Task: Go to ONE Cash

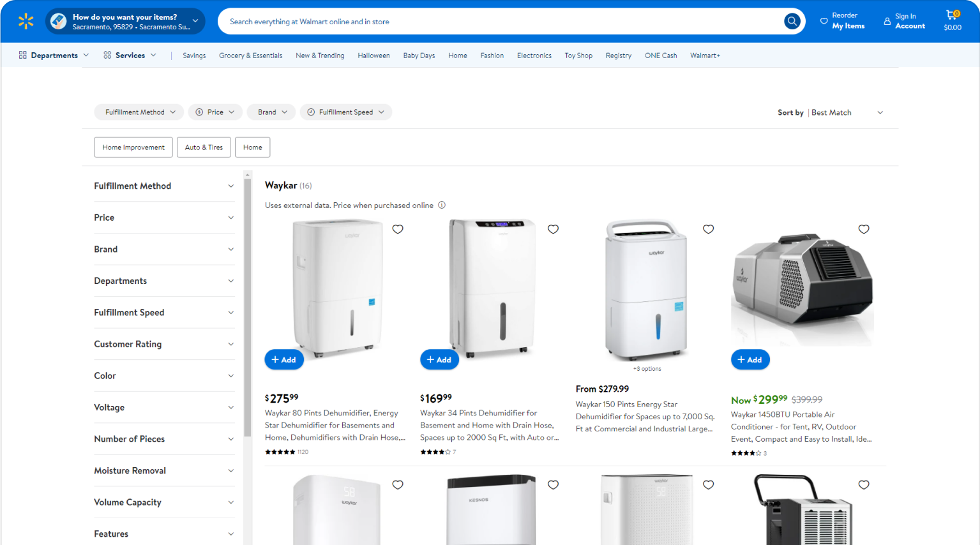Action: coord(661,56)
